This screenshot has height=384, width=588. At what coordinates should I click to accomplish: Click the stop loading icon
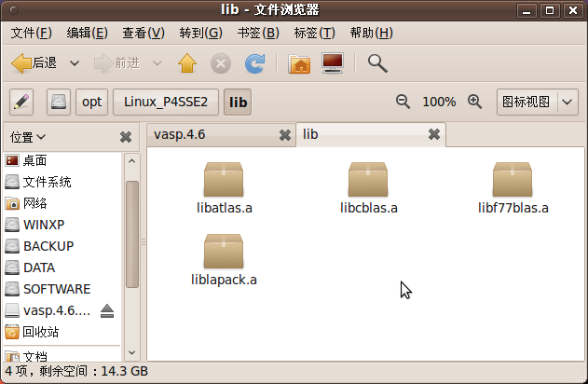pyautogui.click(x=221, y=63)
